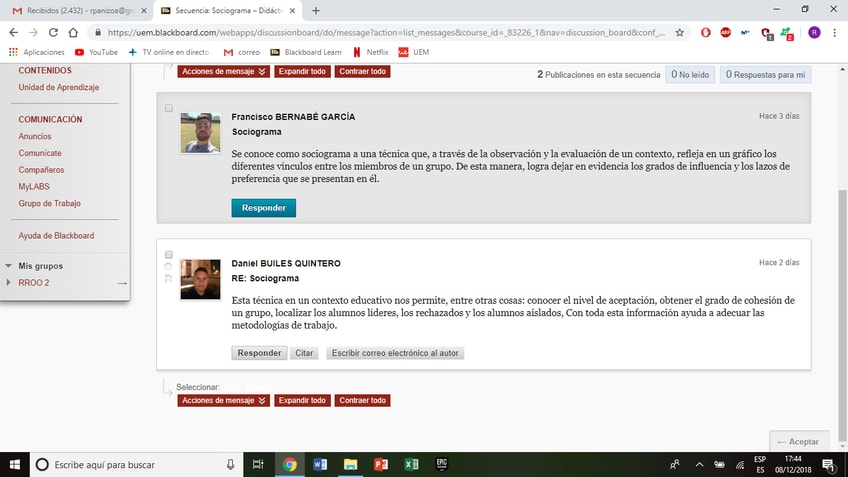This screenshot has width=848, height=477.
Task: Click the Aceptar button
Action: pos(799,441)
